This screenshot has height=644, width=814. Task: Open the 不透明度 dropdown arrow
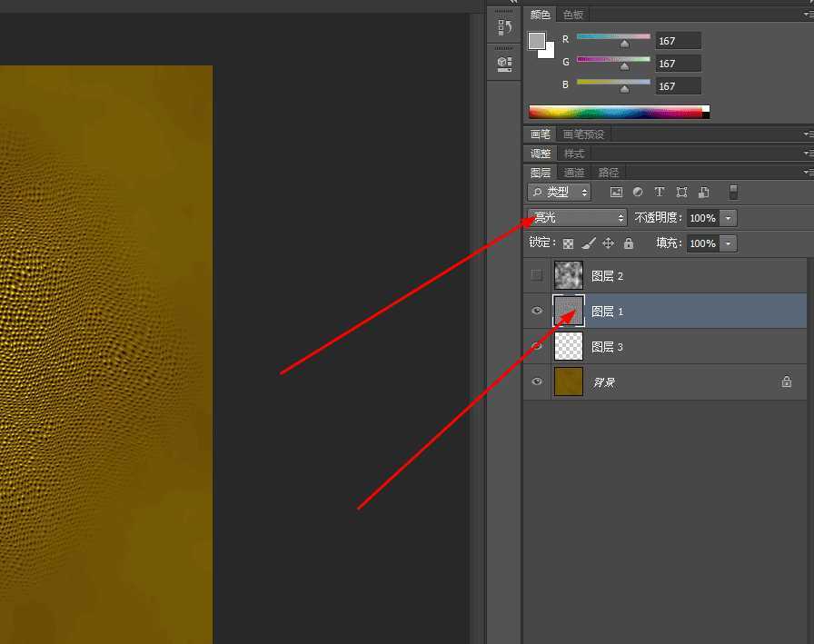coord(729,217)
